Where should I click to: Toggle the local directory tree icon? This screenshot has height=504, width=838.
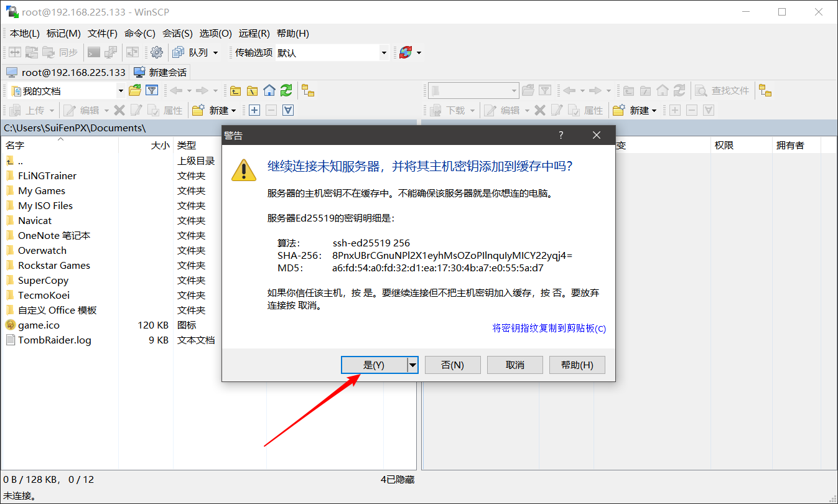[308, 91]
